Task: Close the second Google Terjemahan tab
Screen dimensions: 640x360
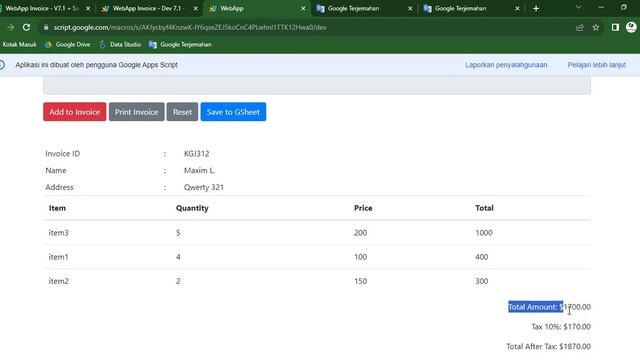Action: (x=517, y=9)
